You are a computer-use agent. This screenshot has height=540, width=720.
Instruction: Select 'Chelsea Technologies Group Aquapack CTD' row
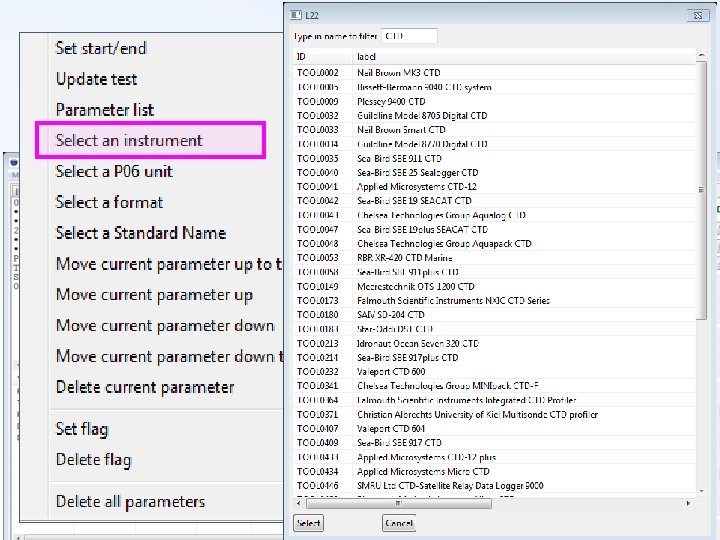(494, 243)
